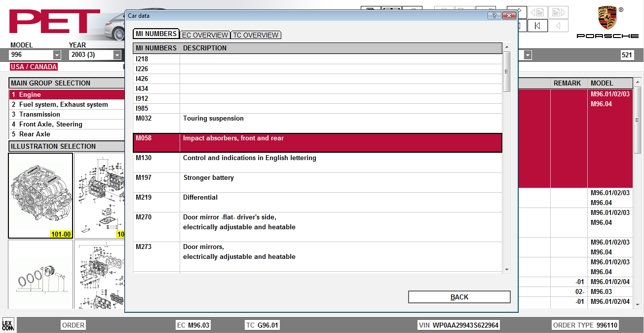Viewport: 644px width, 333px height.
Task: Click the Car data dialog help icon
Action: (x=494, y=15)
